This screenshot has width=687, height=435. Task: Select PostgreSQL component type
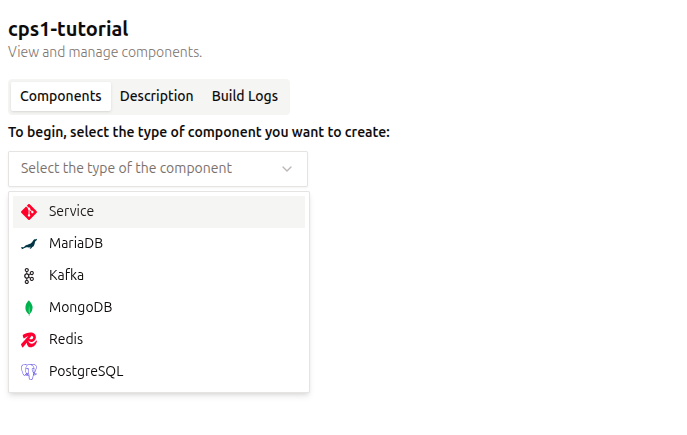159,372
